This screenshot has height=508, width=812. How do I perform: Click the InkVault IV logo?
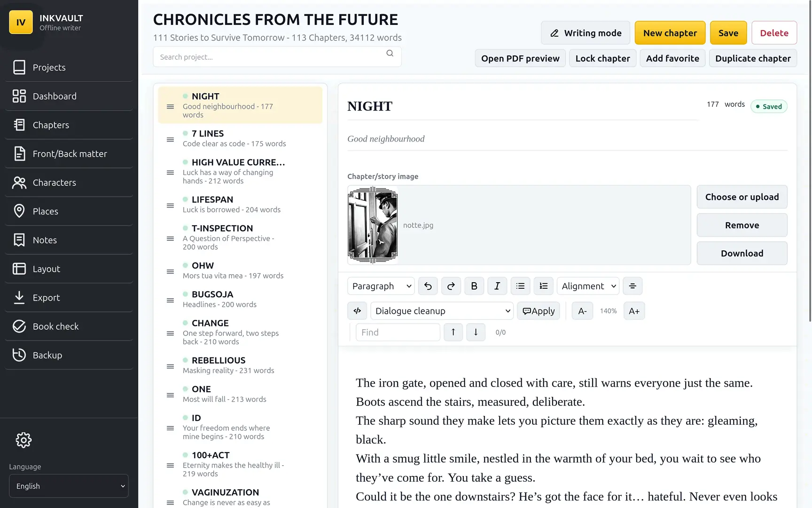pyautogui.click(x=21, y=22)
